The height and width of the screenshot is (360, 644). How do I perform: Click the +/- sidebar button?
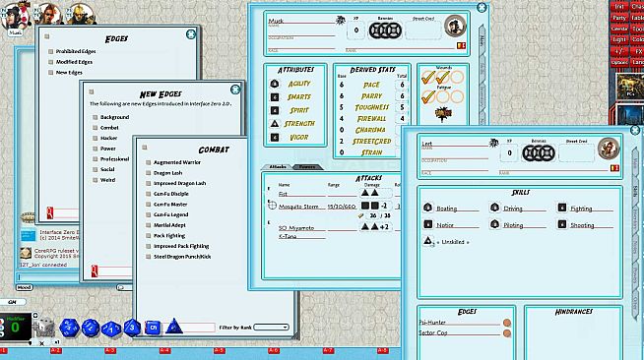[619, 52]
